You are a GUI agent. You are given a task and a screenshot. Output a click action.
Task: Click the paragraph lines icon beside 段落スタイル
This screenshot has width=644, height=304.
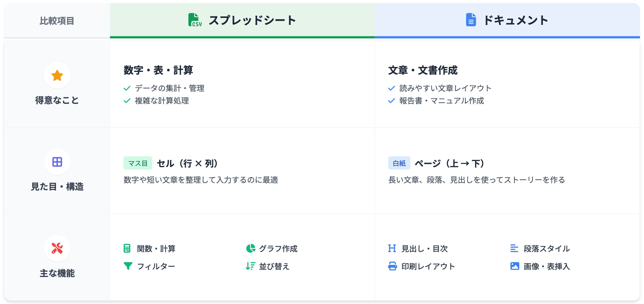(514, 248)
